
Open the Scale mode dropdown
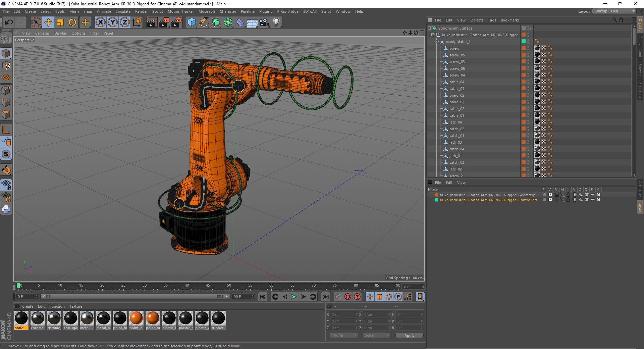(x=376, y=335)
